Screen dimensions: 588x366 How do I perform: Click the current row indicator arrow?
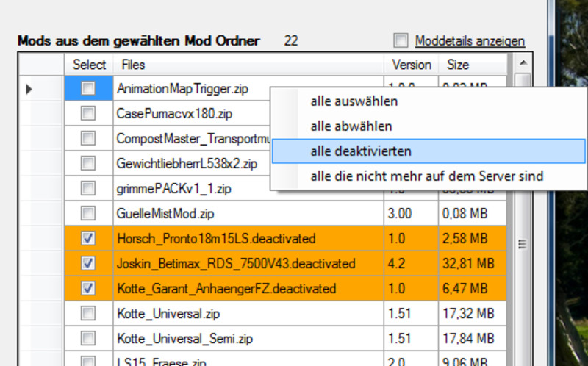point(29,89)
